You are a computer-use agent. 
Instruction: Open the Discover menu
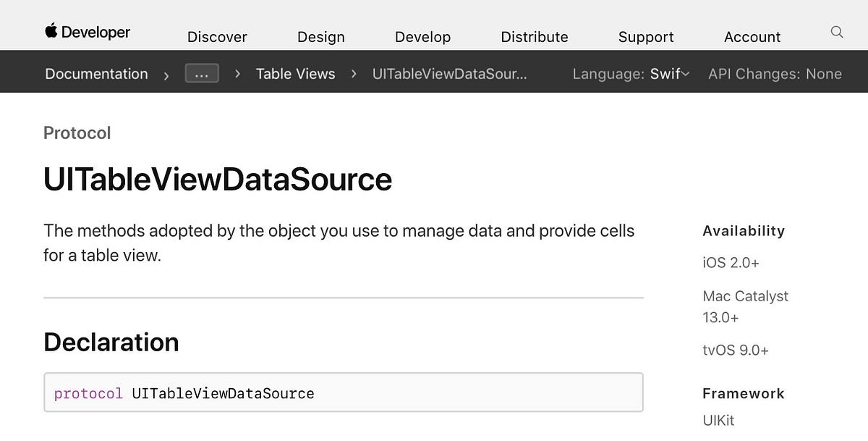pyautogui.click(x=217, y=37)
